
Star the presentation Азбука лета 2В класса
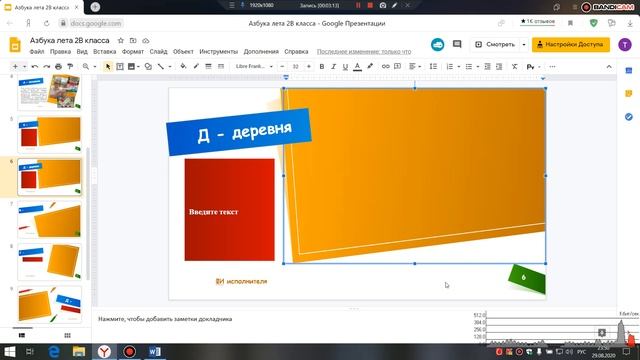click(x=120, y=40)
